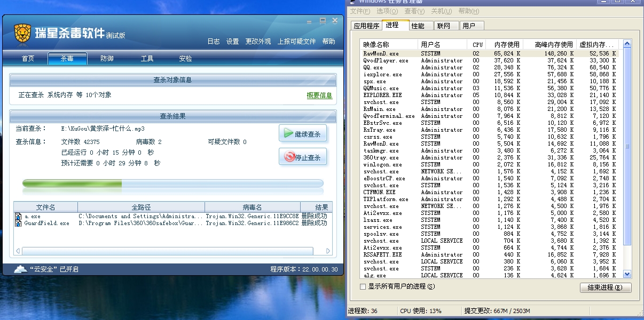Sort processes by User Name column

(x=443, y=45)
